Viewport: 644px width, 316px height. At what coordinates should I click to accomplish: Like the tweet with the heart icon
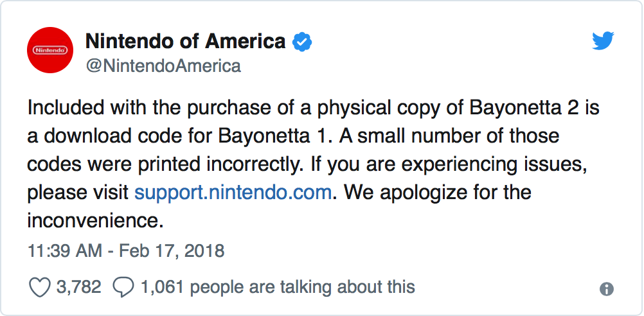point(40,287)
